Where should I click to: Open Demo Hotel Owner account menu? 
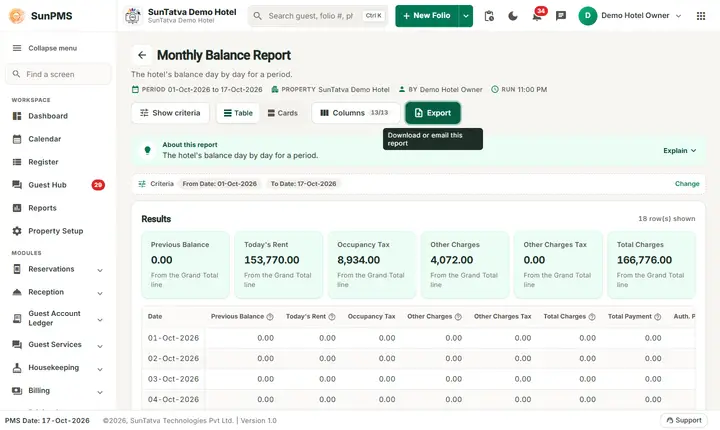click(630, 16)
